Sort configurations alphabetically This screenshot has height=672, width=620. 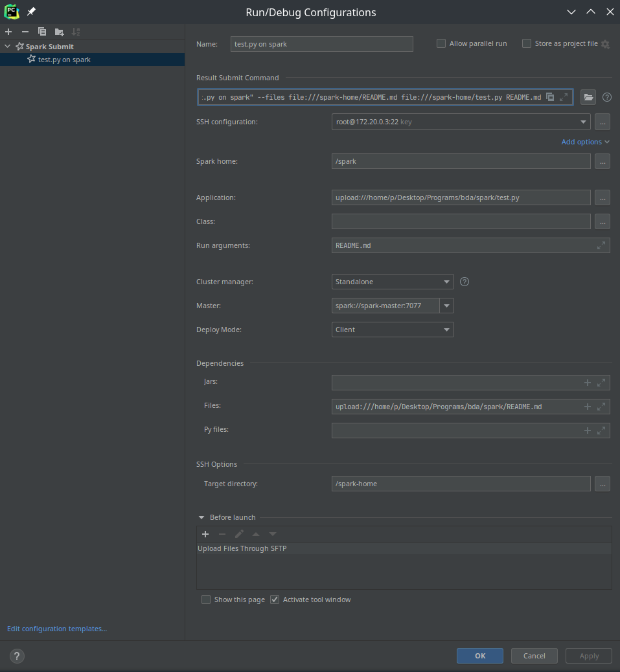[76, 32]
